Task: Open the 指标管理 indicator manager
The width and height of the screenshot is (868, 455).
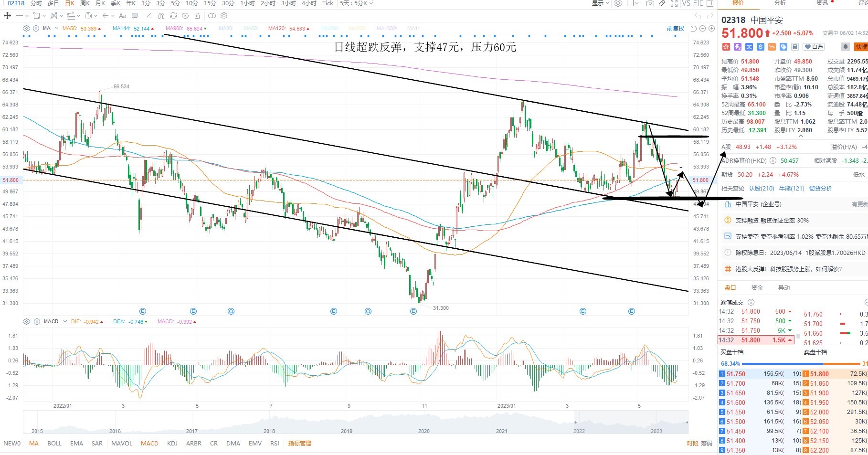Action: pos(299,443)
